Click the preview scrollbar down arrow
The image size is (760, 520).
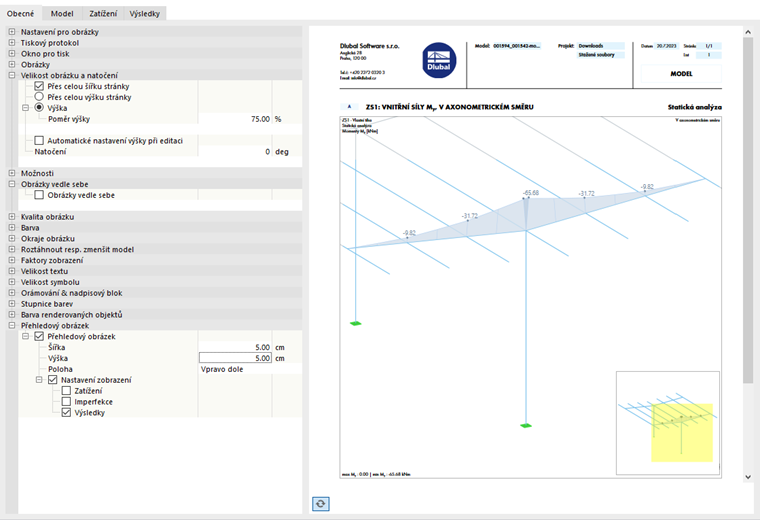point(748,477)
